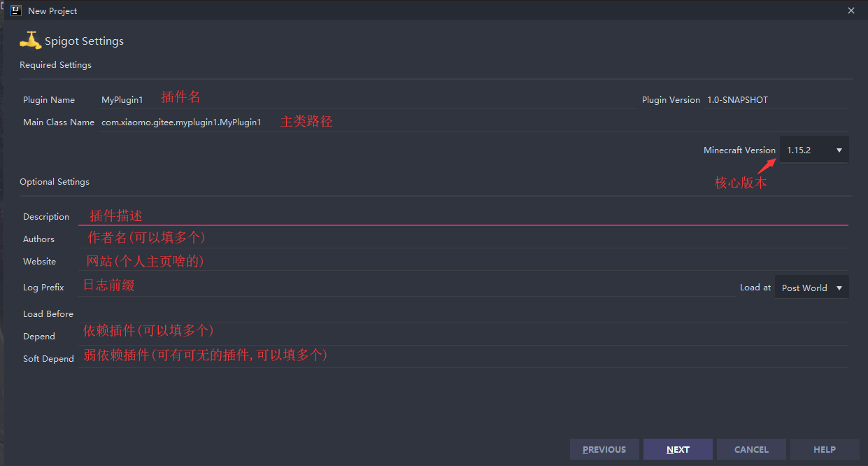Open the Minecraft Version dropdown
Viewport: 868px width, 466px height.
pyautogui.click(x=813, y=149)
